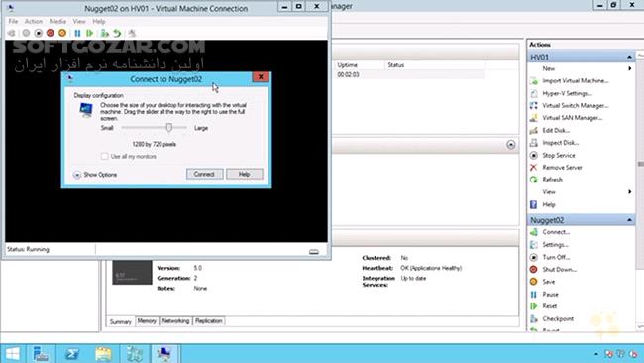Click Pause under Nugget02 actions

[x=550, y=295]
